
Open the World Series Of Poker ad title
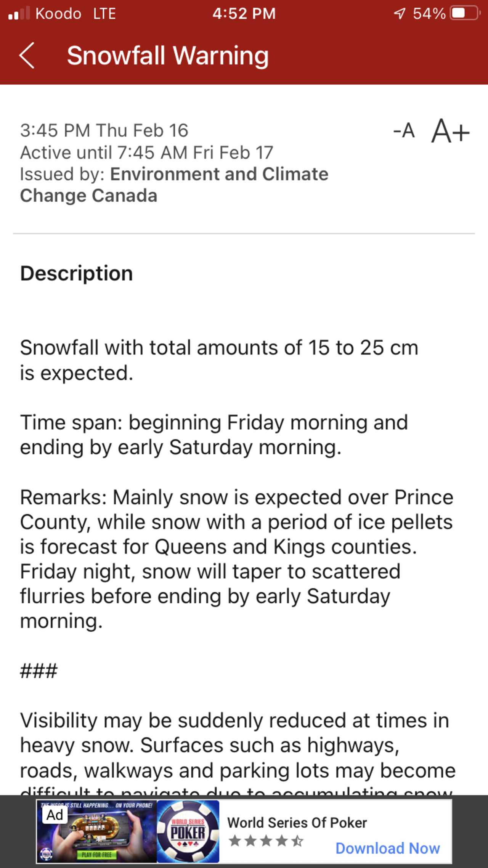(297, 823)
